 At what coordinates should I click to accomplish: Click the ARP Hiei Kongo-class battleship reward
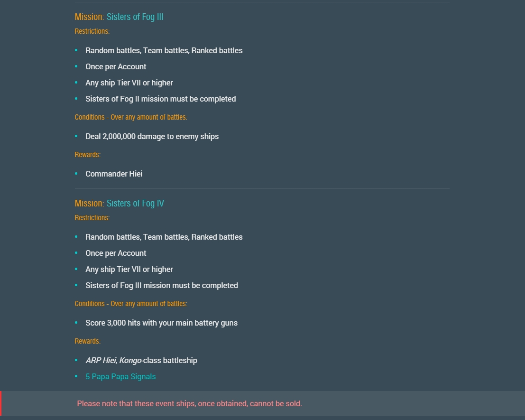tap(141, 360)
